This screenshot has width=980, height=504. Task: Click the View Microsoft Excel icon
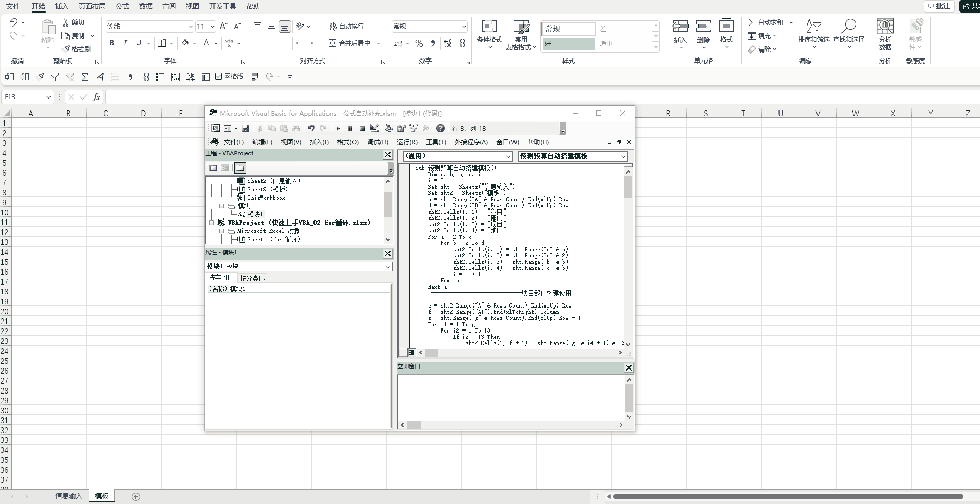pyautogui.click(x=215, y=128)
